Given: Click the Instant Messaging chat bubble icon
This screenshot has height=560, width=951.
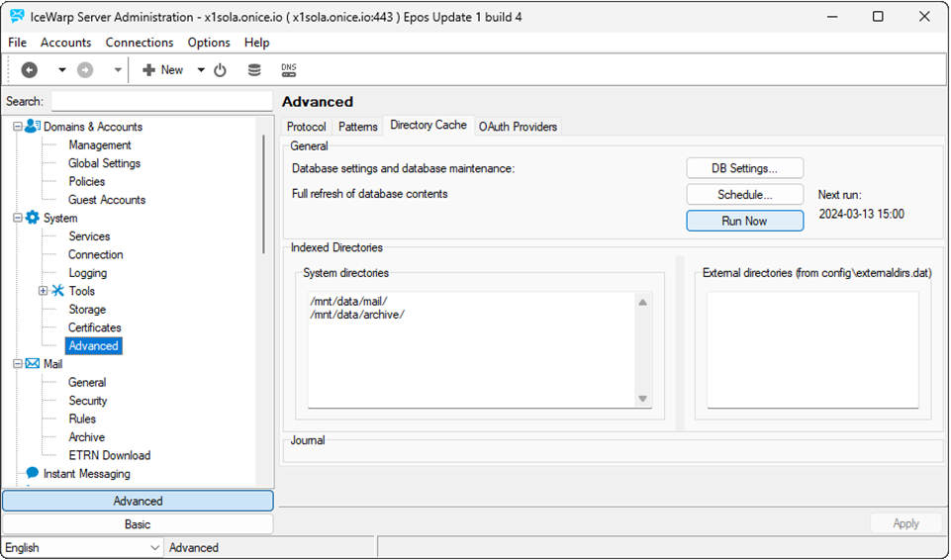Looking at the screenshot, I should coord(32,473).
